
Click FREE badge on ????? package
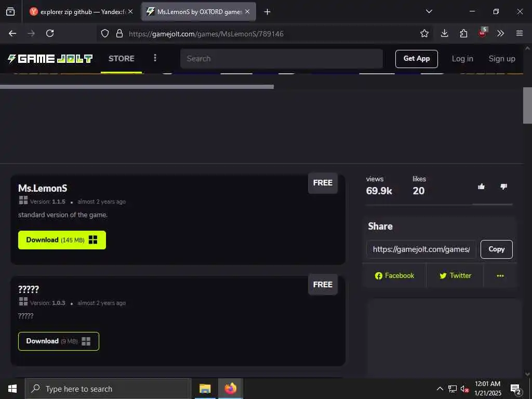(323, 284)
